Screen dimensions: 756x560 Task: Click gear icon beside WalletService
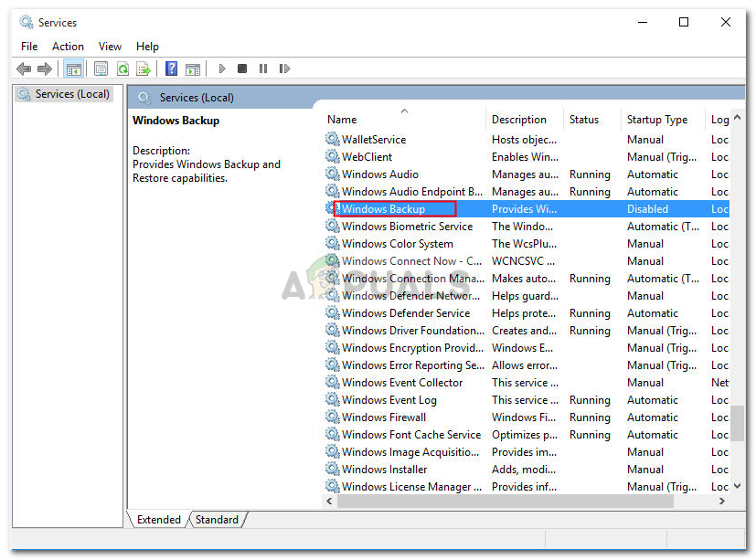pyautogui.click(x=332, y=139)
